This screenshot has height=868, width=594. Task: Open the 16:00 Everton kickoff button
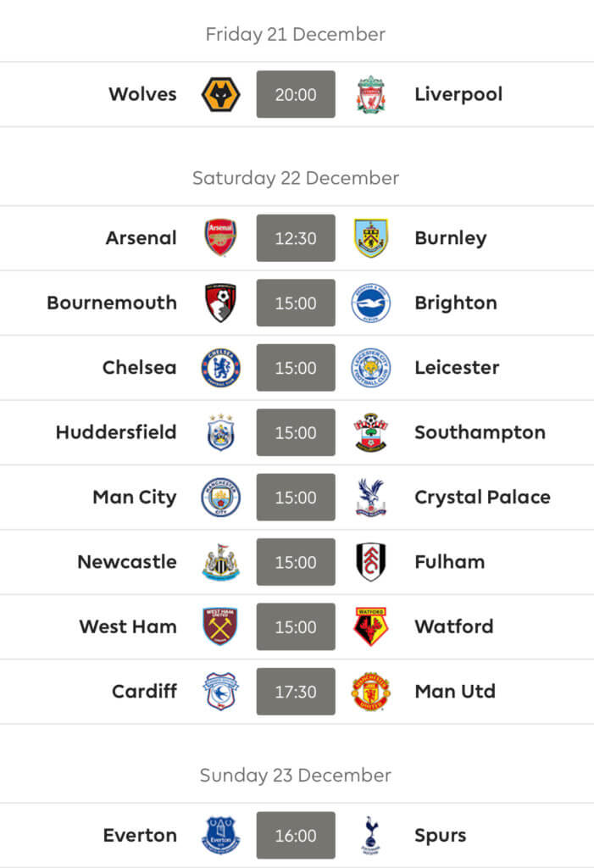(x=296, y=835)
